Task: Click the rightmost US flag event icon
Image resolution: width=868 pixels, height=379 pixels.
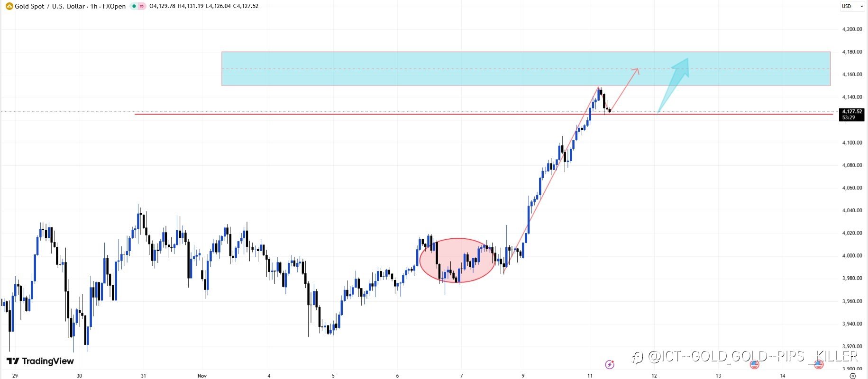Action: pyautogui.click(x=818, y=364)
